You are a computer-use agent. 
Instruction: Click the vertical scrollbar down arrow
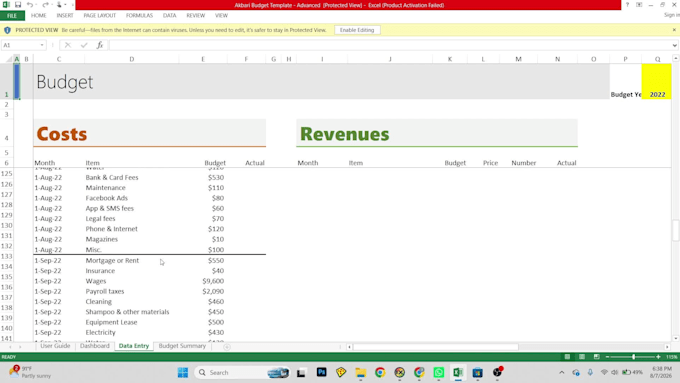(x=676, y=338)
